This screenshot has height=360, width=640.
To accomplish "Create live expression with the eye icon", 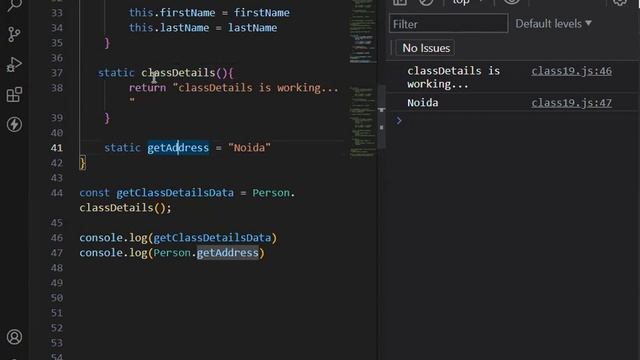I will [x=511, y=2].
